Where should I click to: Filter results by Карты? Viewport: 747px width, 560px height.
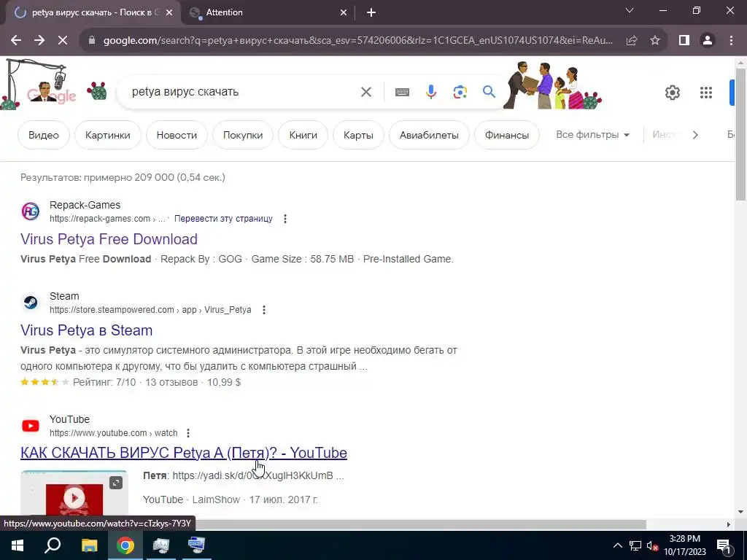tap(358, 135)
